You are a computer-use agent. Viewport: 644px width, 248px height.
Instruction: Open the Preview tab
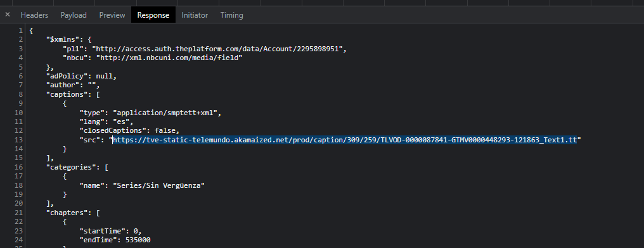(112, 15)
